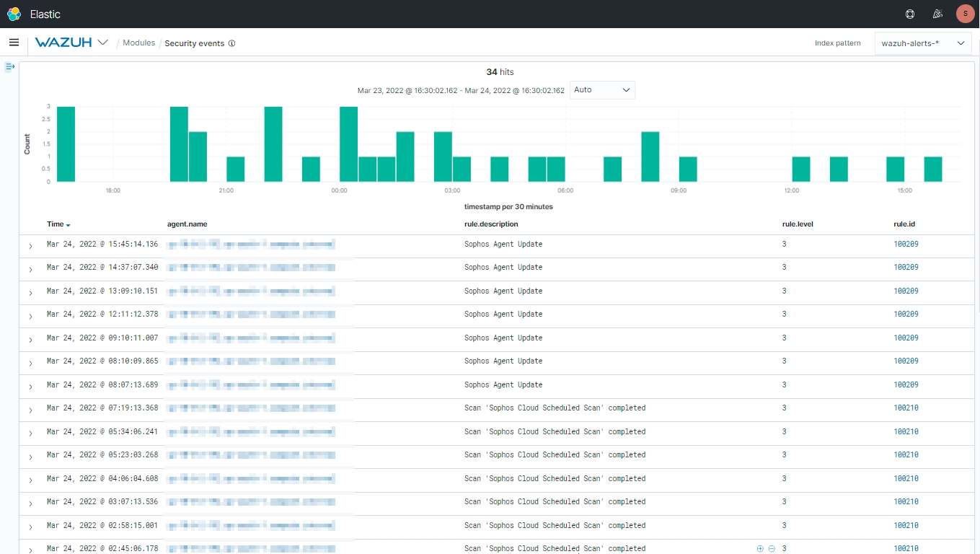Click the first histogram bar before 18:00
Image resolution: width=980 pixels, height=554 pixels.
[x=66, y=144]
